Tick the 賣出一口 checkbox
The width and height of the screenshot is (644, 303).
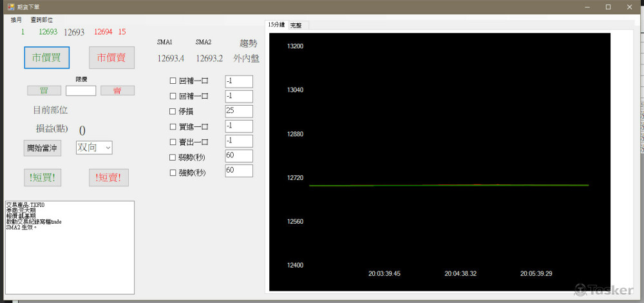point(173,142)
